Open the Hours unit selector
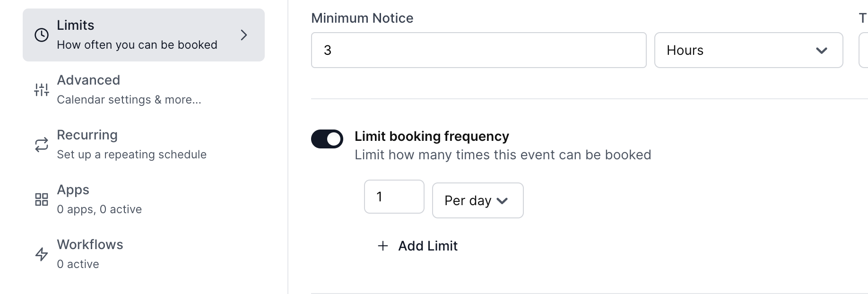The image size is (868, 294). (748, 50)
